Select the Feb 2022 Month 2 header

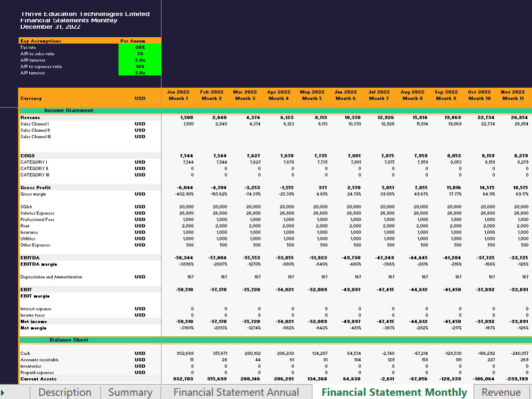click(x=211, y=95)
